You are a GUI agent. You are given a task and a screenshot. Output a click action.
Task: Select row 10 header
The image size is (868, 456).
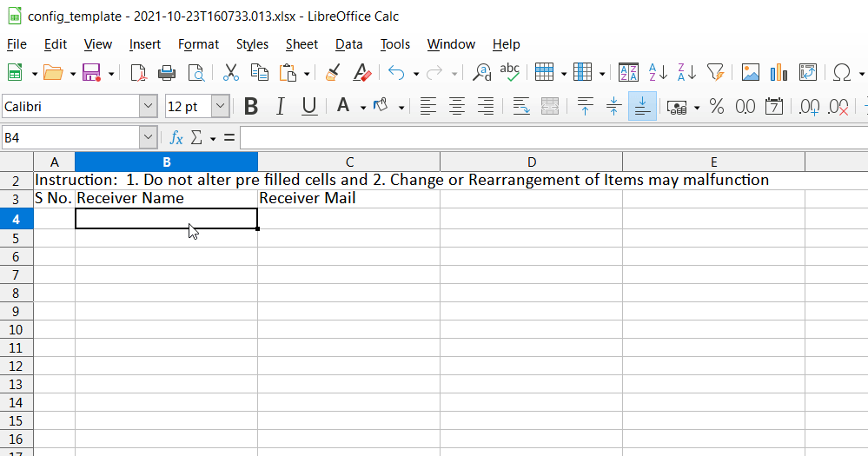tap(17, 329)
